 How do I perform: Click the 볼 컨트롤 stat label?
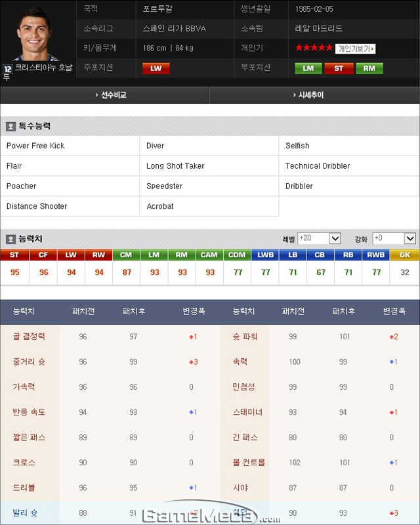coord(249,463)
